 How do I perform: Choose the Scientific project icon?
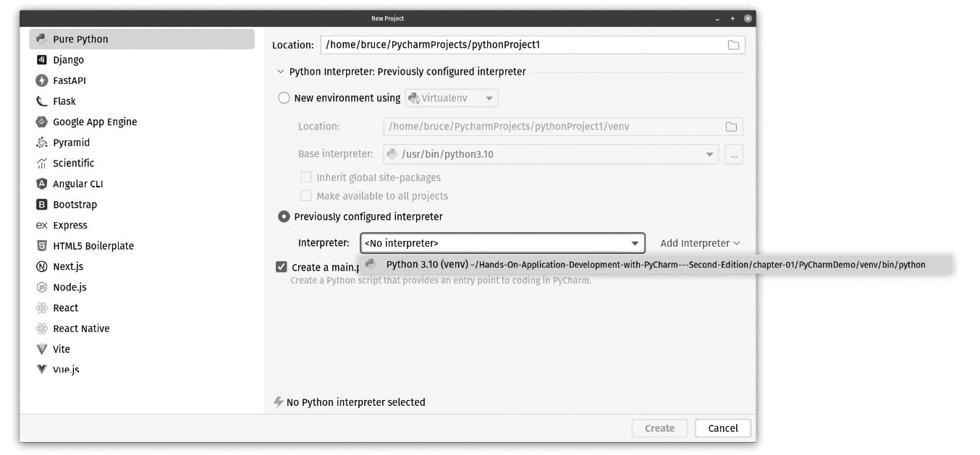coord(41,163)
